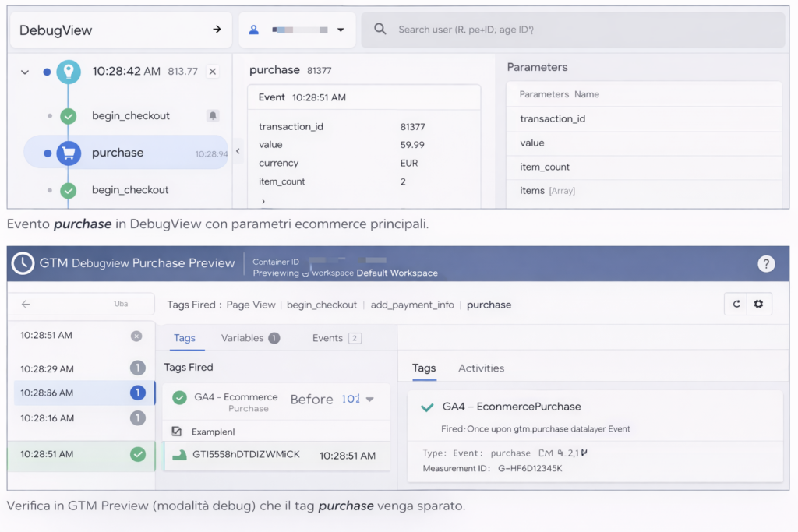Click the bell icon beside begin_checkout

click(213, 115)
